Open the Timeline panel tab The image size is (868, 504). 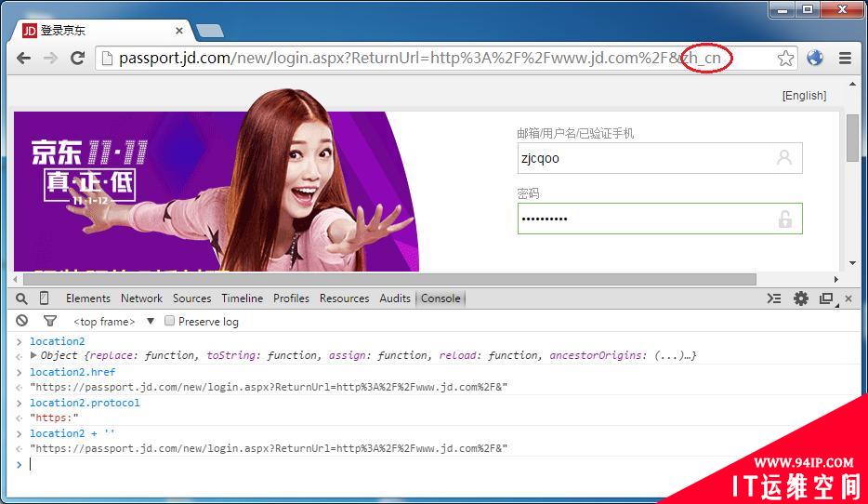[x=242, y=298]
